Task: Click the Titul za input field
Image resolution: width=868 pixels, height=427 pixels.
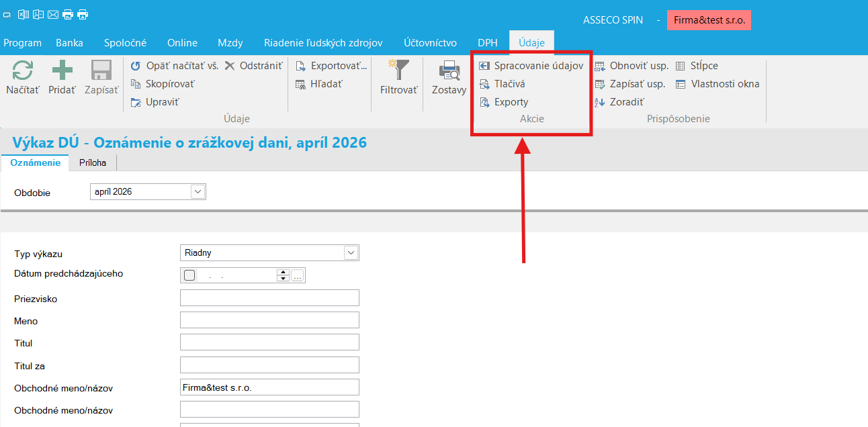Action: point(269,365)
